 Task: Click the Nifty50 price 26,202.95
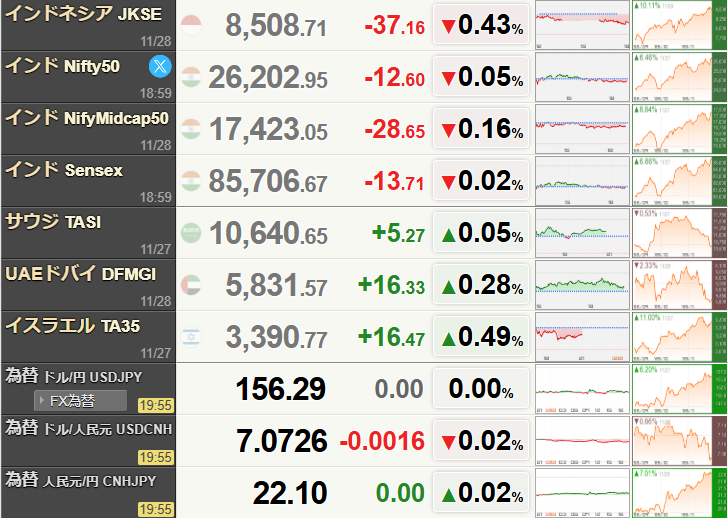268,78
